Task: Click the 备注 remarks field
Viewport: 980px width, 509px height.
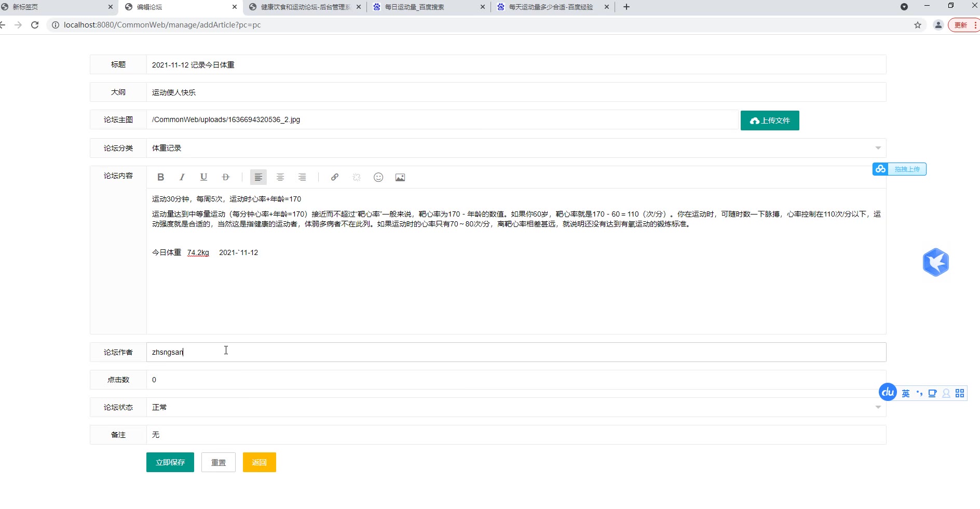Action: [516, 435]
